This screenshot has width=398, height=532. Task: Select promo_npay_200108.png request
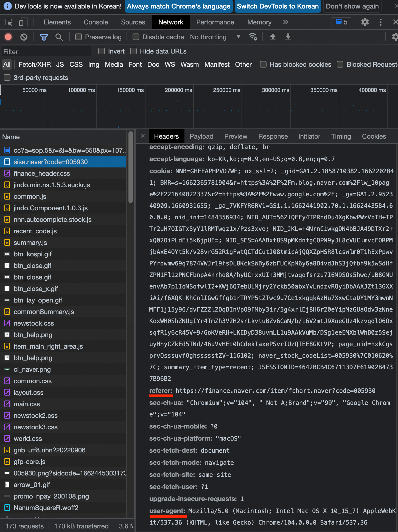pos(63,496)
